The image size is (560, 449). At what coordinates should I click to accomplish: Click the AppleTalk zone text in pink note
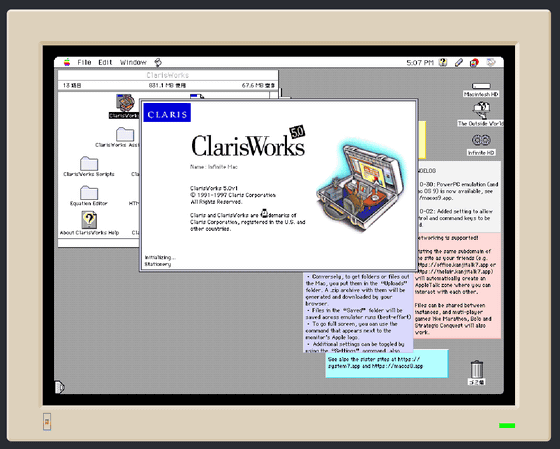pos(454,285)
